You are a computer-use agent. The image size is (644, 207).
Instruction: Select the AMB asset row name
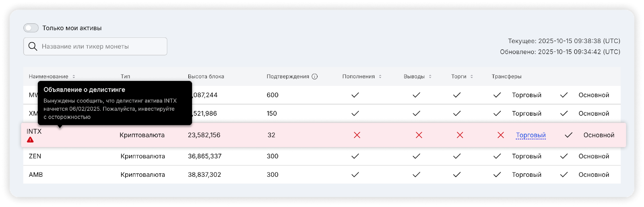click(x=36, y=175)
